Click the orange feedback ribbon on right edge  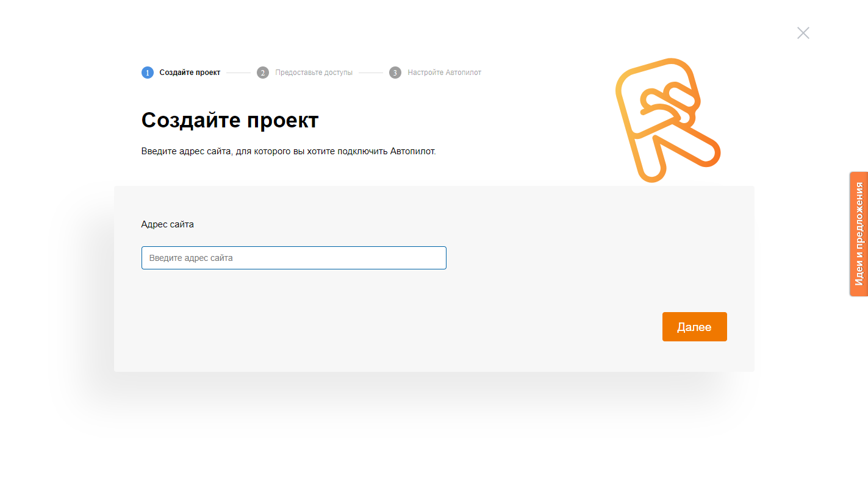pyautogui.click(x=859, y=233)
